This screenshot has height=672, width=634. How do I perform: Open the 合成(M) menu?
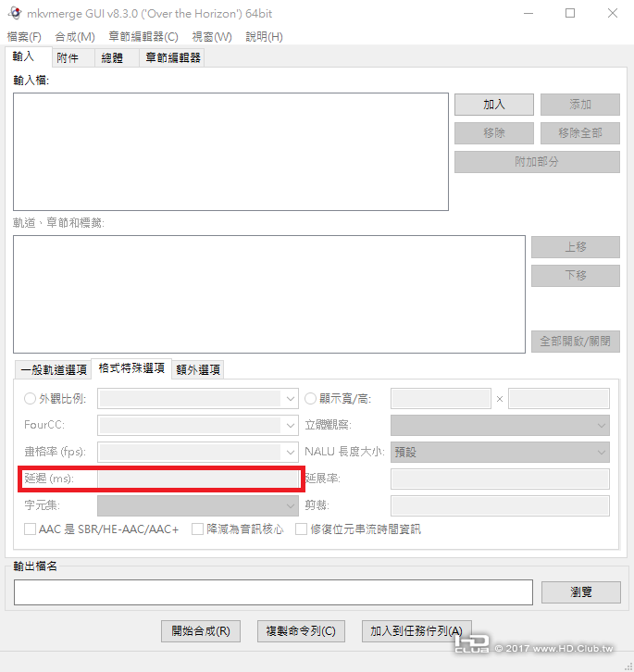pyautogui.click(x=75, y=37)
